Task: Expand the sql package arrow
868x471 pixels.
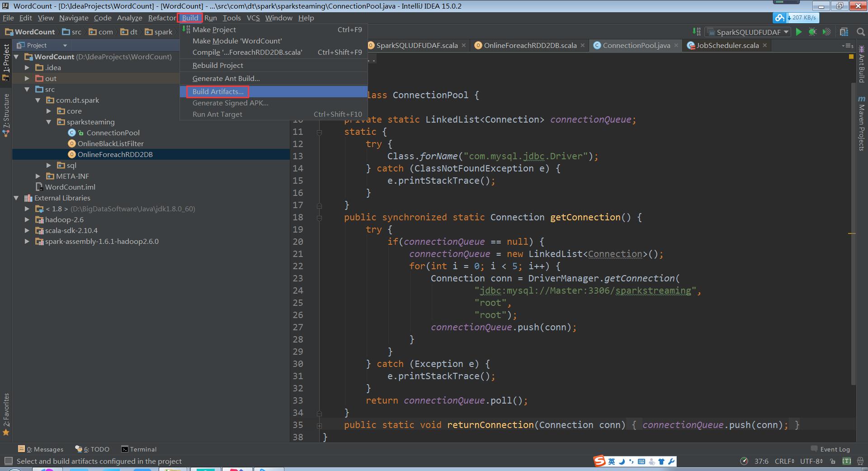Action: tap(49, 165)
